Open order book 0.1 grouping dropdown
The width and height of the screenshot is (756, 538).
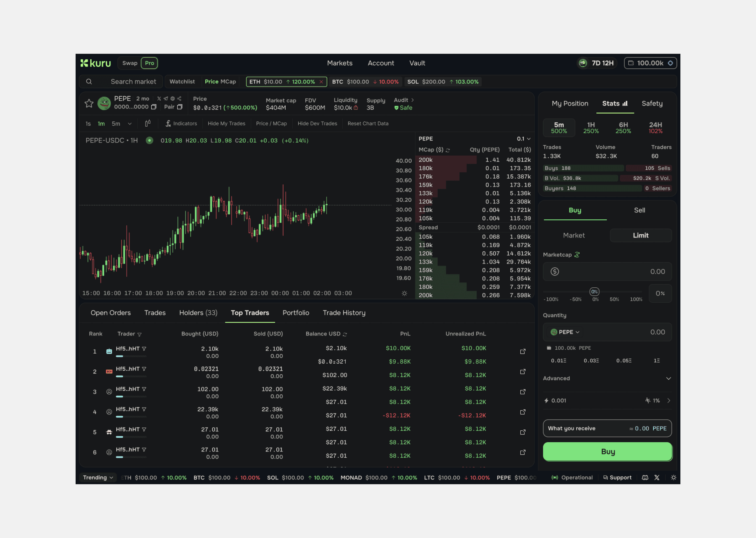[524, 139]
